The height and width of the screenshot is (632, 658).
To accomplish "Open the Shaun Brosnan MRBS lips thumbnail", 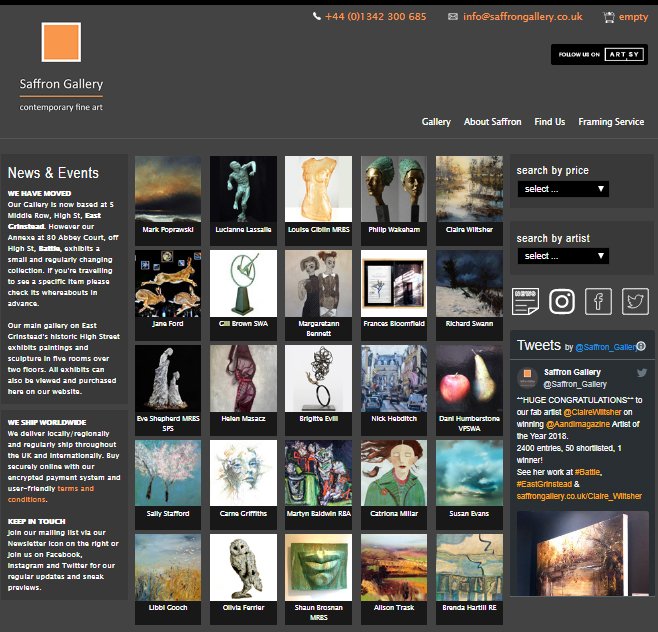I will [319, 567].
